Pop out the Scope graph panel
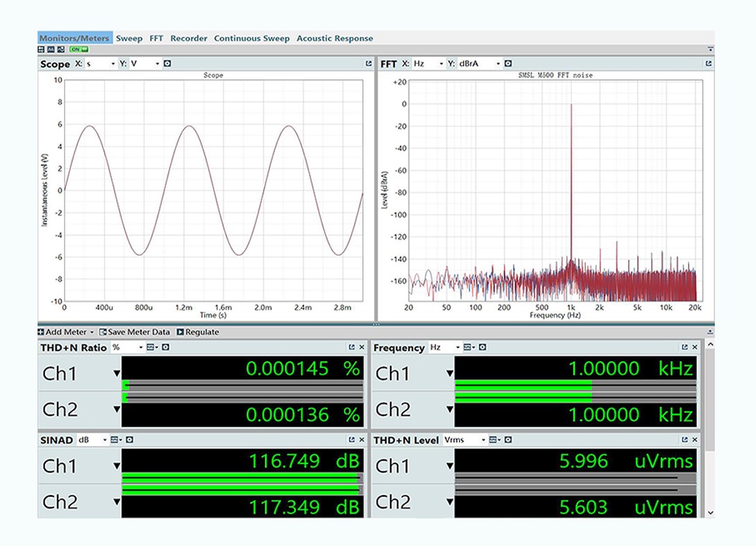This screenshot has width=756, height=546. click(369, 64)
